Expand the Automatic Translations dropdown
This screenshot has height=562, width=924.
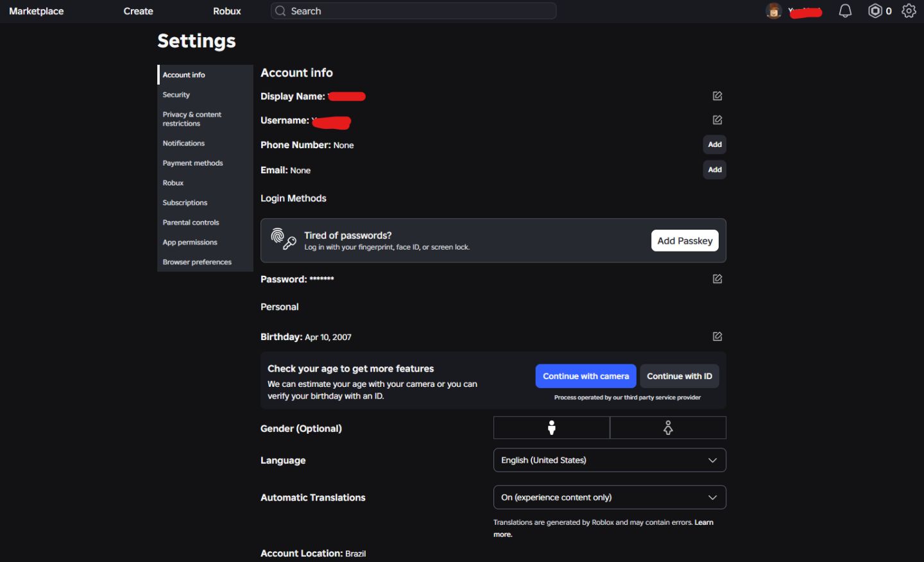coord(610,497)
